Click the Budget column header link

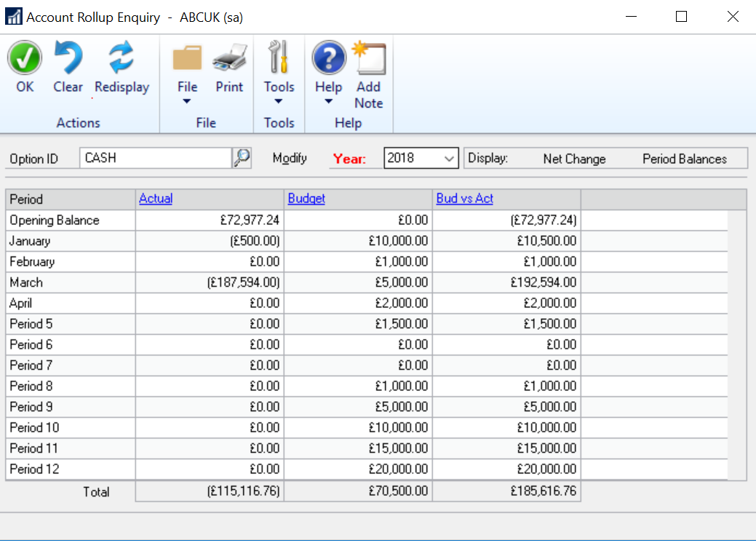coord(306,199)
